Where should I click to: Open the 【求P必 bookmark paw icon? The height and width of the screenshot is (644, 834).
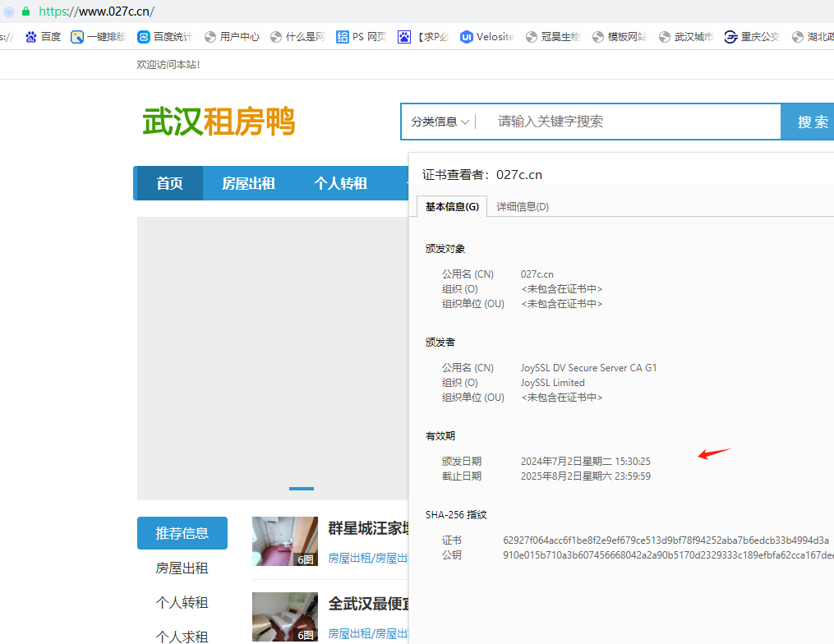tap(404, 37)
